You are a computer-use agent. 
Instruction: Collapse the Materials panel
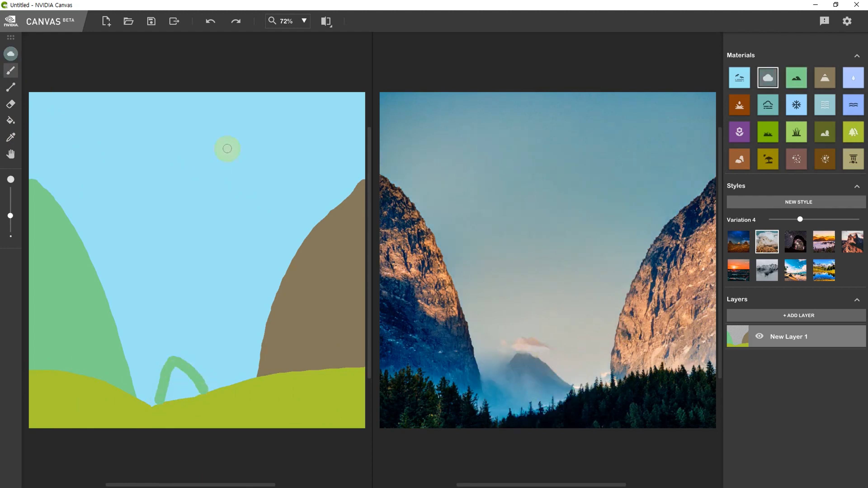pyautogui.click(x=856, y=56)
